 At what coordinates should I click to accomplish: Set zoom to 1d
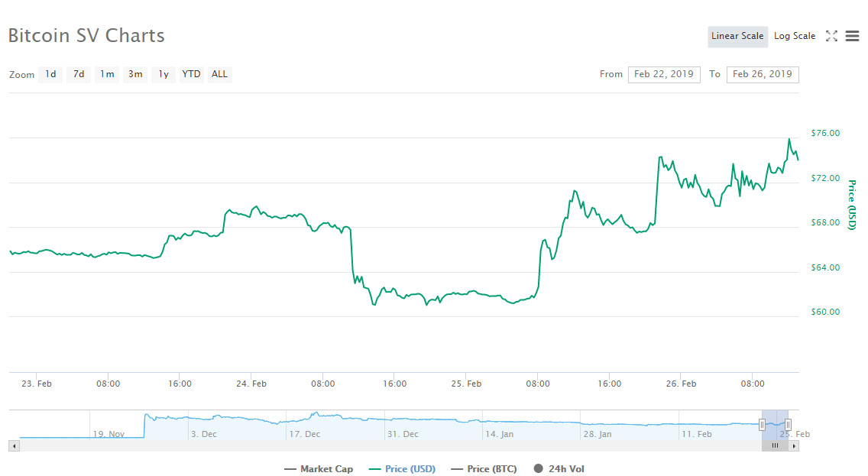(x=50, y=74)
